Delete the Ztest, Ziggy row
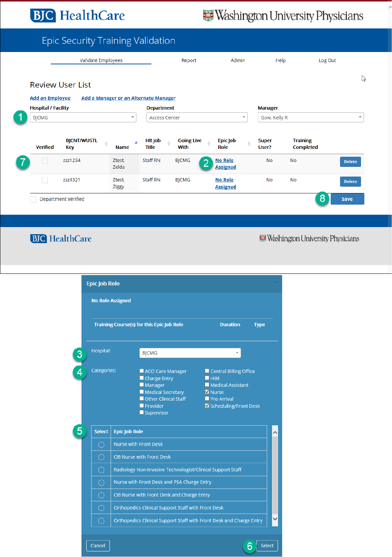392x557 pixels. click(x=350, y=181)
